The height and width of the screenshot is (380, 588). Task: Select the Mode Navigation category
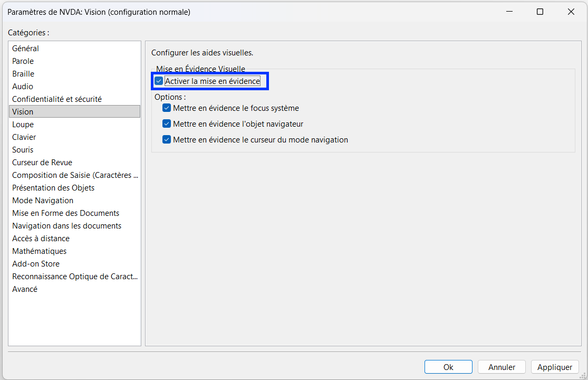(x=74, y=201)
